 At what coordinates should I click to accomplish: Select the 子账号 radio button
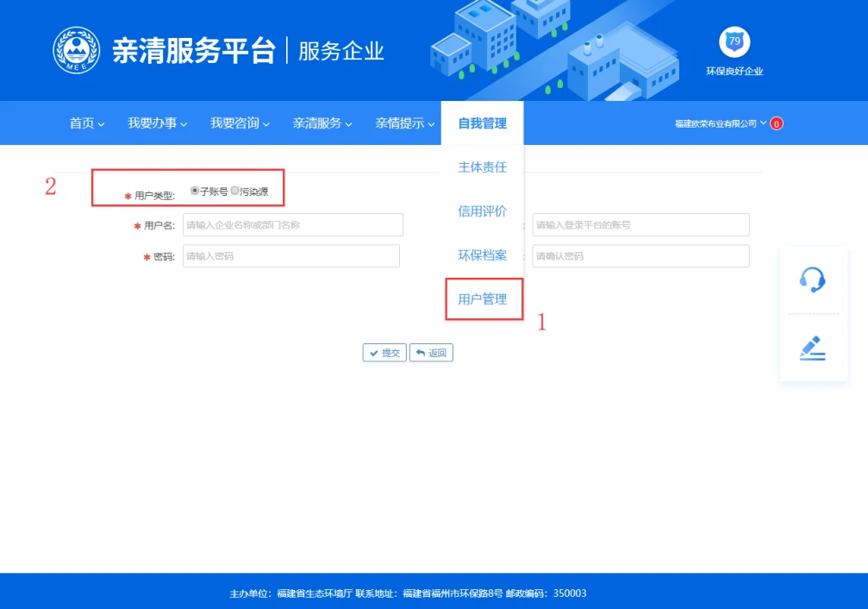coord(195,191)
